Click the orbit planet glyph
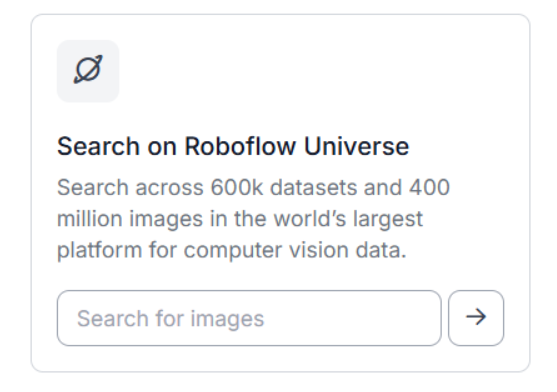This screenshot has width=557, height=392. [x=88, y=70]
